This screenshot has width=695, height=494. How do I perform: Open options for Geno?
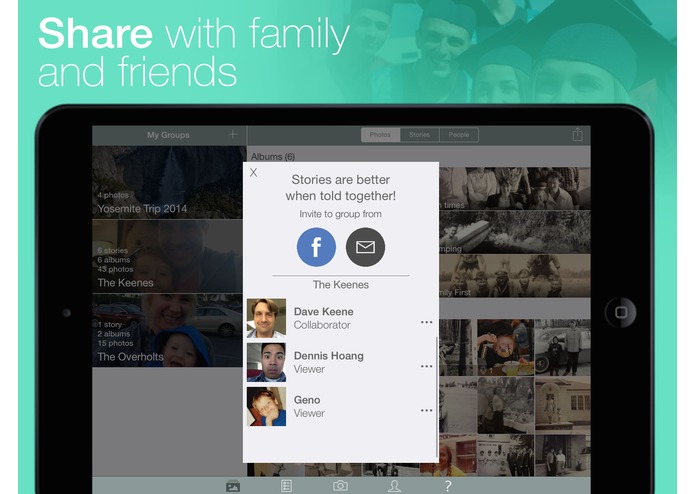pos(426,410)
